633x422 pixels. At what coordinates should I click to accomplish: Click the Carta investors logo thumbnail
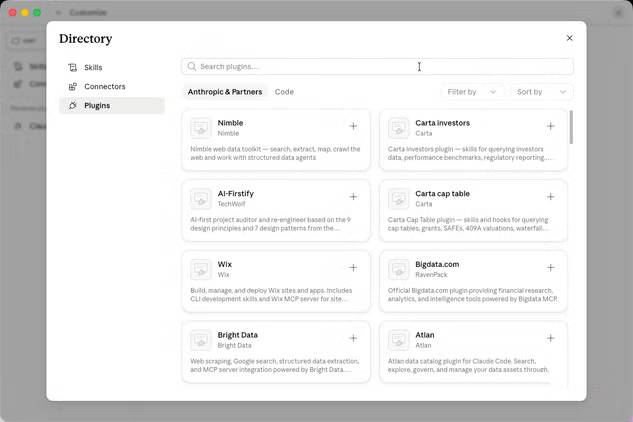[398, 128]
